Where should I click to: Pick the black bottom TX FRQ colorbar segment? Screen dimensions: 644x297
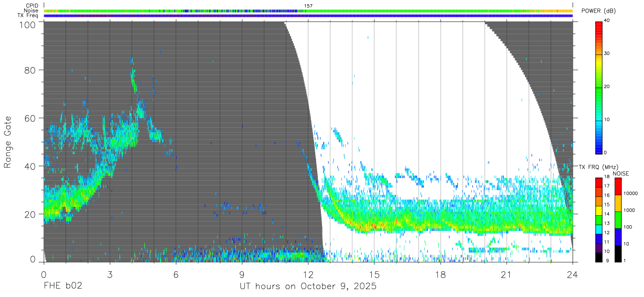[599, 257]
